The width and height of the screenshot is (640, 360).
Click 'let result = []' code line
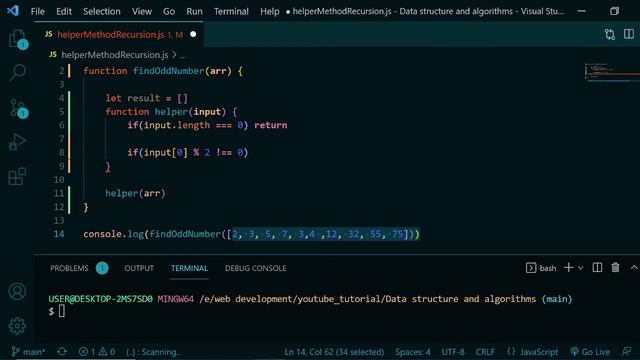(x=147, y=98)
